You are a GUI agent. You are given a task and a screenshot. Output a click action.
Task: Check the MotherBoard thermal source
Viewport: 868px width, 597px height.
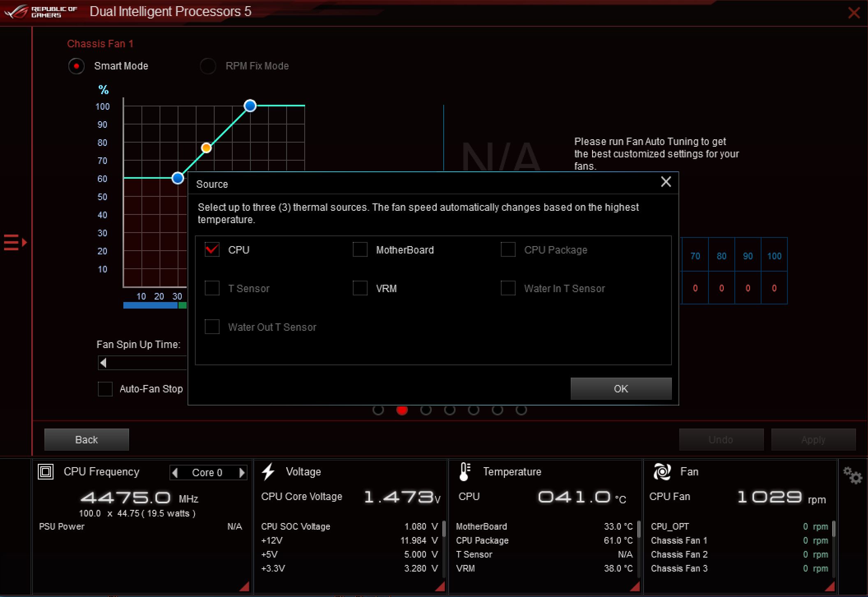point(360,249)
